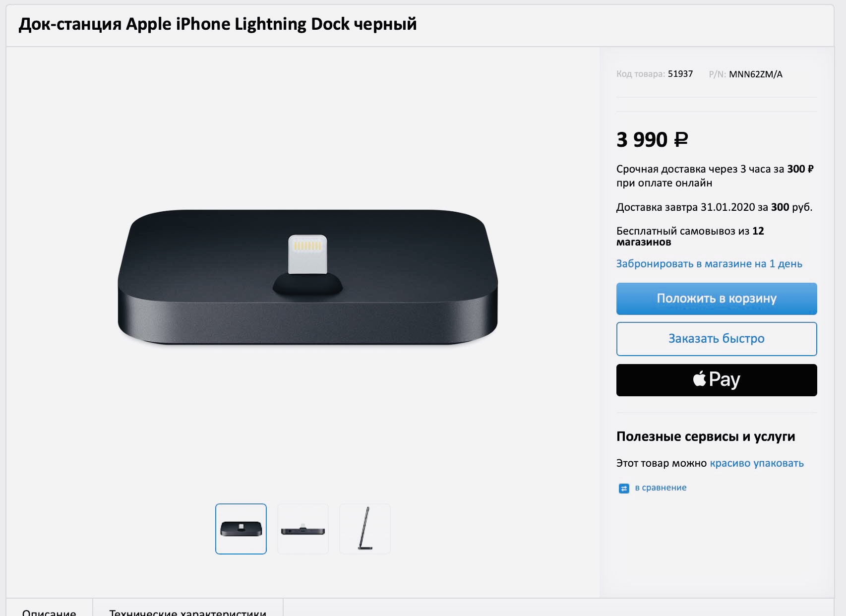Click the product code 51937
Image resolution: width=846 pixels, height=616 pixels.
pyautogui.click(x=680, y=74)
